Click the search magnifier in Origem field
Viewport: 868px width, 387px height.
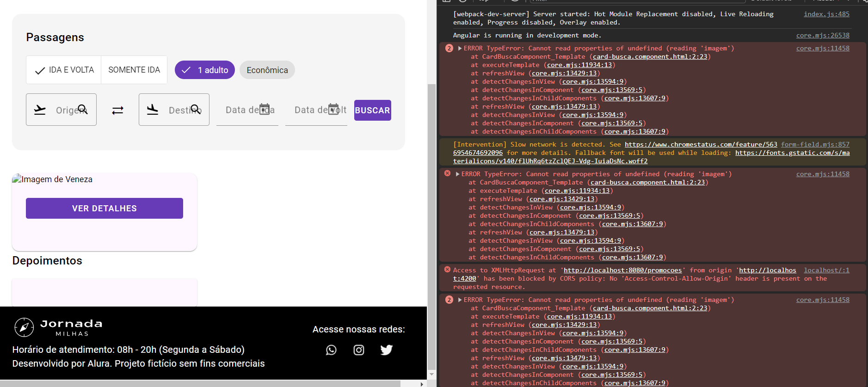pyautogui.click(x=82, y=109)
